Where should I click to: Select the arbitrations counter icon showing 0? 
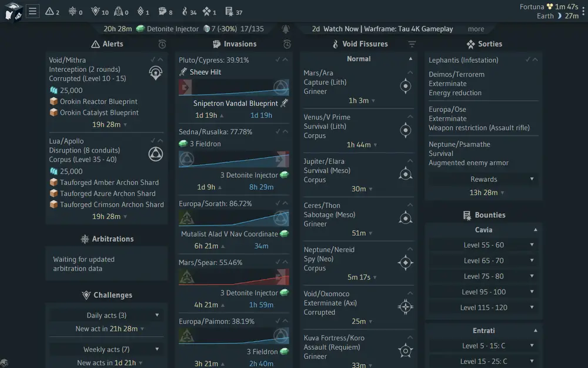(x=72, y=12)
